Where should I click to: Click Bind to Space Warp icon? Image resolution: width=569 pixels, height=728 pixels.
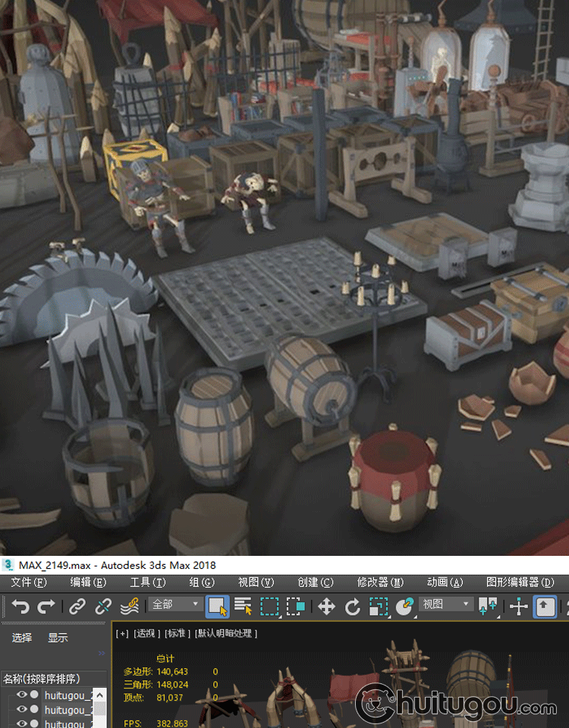point(129,606)
